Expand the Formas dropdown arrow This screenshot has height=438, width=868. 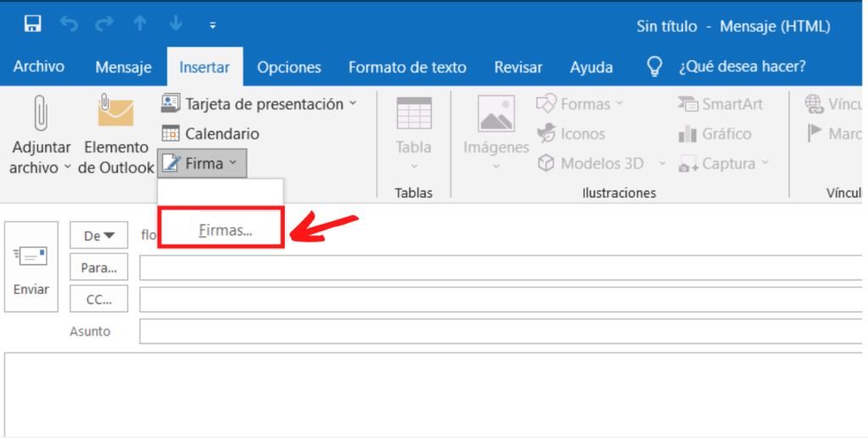[620, 103]
